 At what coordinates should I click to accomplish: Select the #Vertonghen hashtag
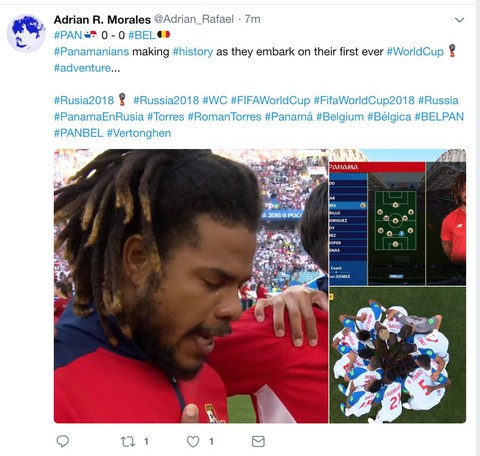click(139, 133)
